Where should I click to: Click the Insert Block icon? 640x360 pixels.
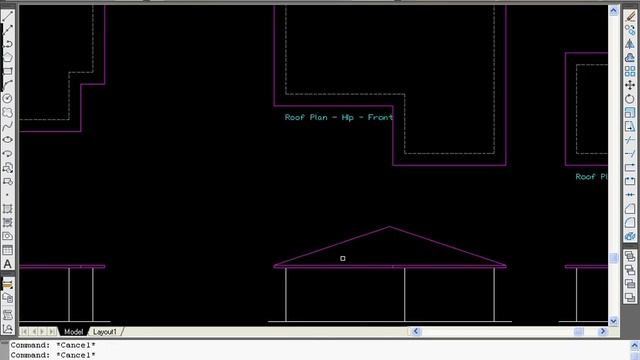point(7,168)
